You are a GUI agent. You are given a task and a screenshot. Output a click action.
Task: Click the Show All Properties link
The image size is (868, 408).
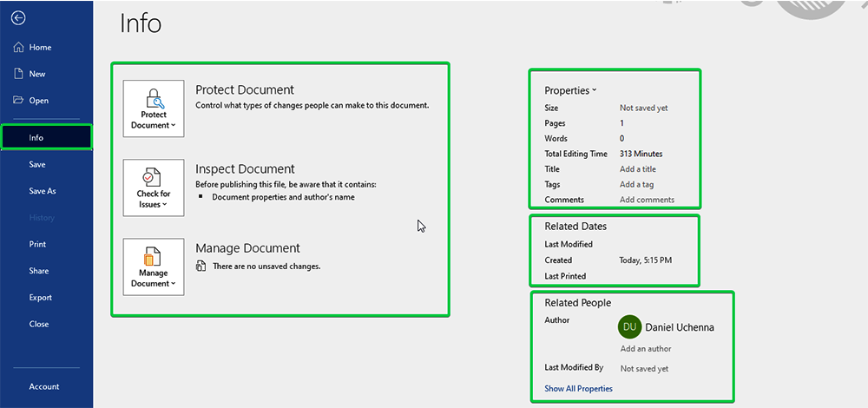point(578,389)
